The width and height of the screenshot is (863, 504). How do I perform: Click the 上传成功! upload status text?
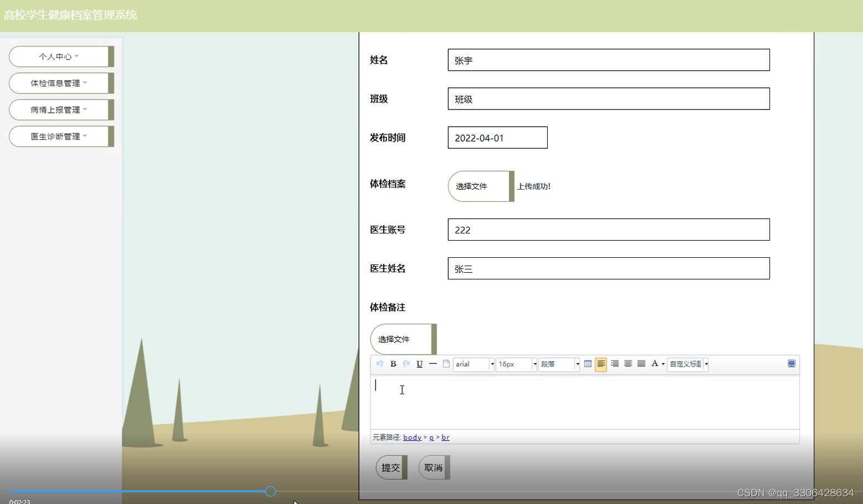[534, 186]
